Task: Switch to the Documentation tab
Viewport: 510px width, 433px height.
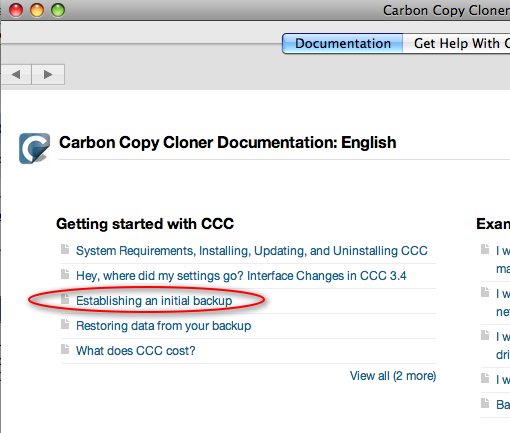Action: pos(343,43)
